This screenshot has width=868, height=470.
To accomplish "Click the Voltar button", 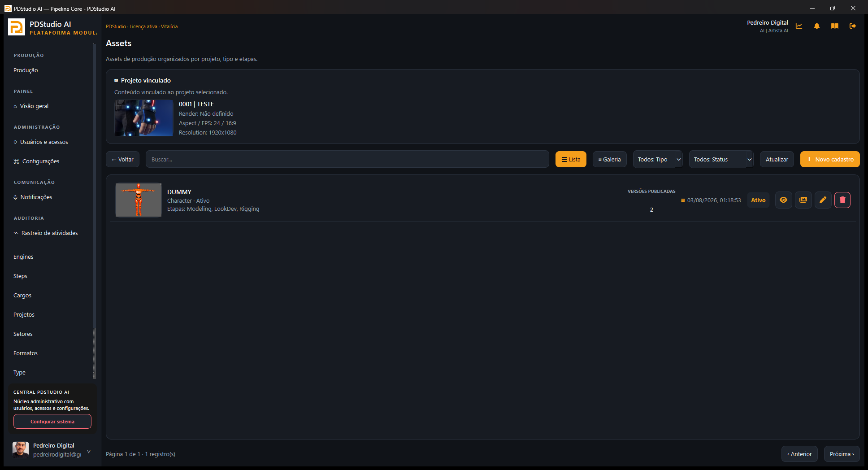I will coord(122,159).
